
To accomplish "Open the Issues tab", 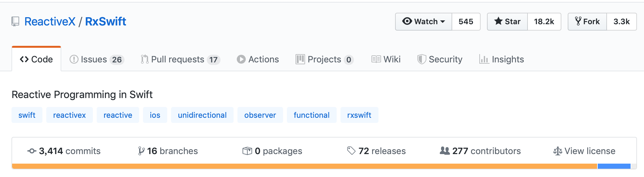I will tap(97, 59).
